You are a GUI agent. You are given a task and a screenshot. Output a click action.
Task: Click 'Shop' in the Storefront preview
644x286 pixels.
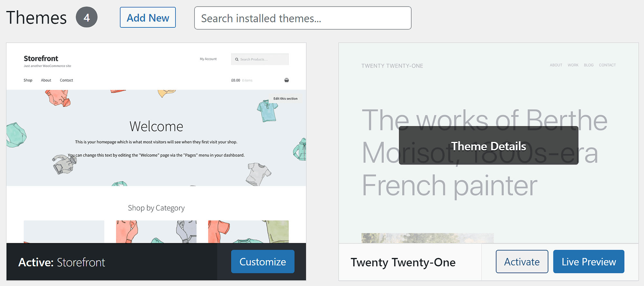point(28,80)
